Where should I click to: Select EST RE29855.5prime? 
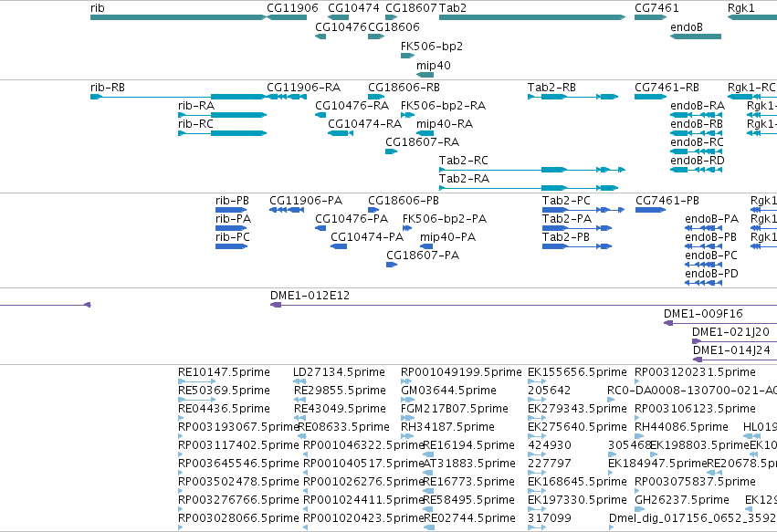299,401
